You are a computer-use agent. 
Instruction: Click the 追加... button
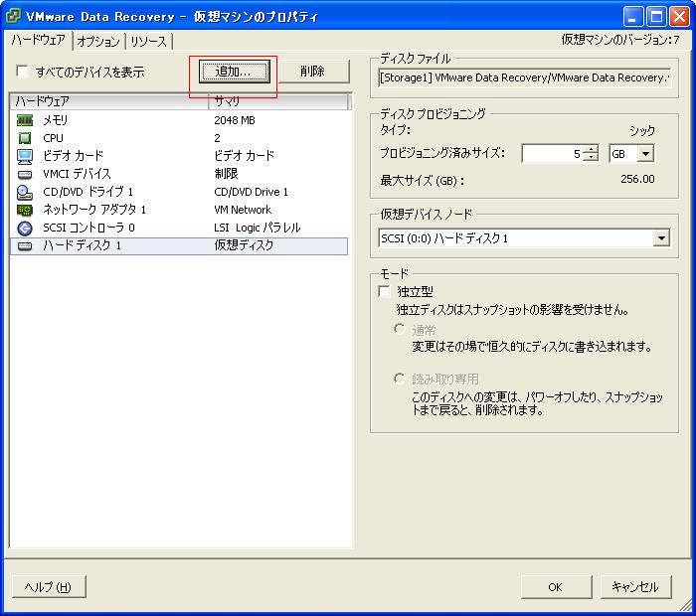[234, 72]
